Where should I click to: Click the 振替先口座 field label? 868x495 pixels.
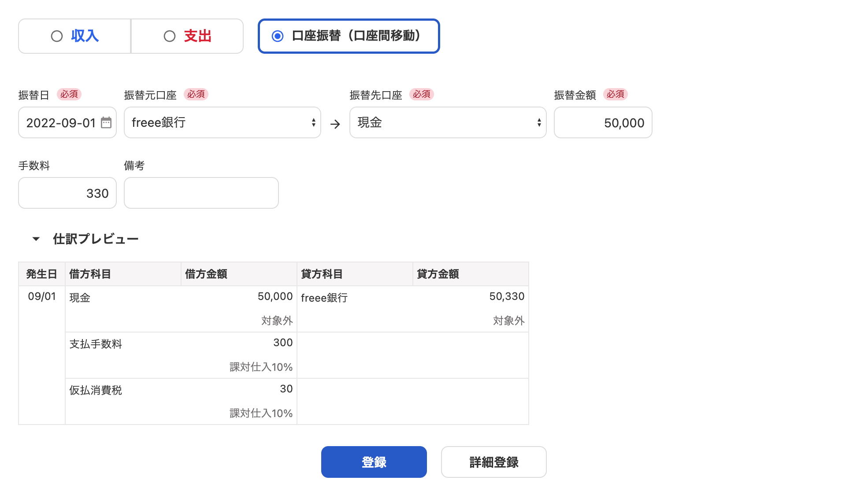click(x=376, y=95)
